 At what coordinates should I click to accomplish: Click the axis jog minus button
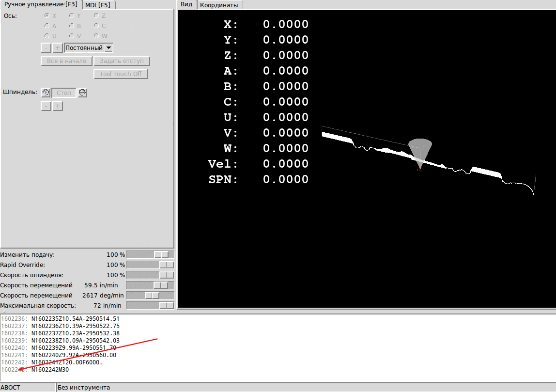pyautogui.click(x=46, y=47)
